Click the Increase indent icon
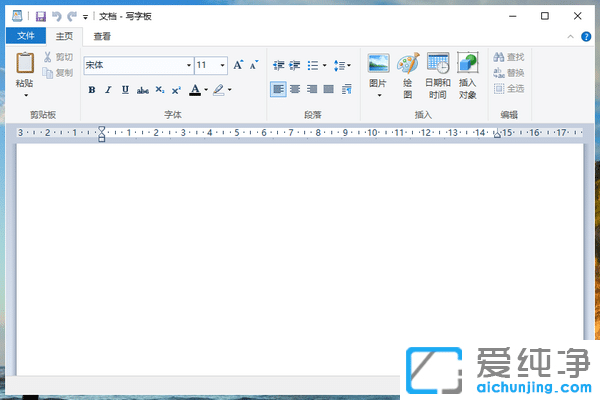Viewport: 600px width, 400px height. pos(295,65)
